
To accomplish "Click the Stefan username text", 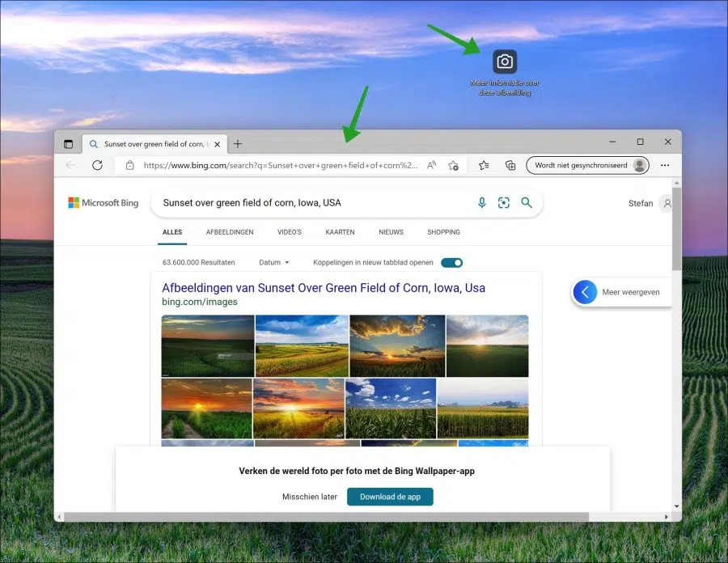I will (x=641, y=203).
